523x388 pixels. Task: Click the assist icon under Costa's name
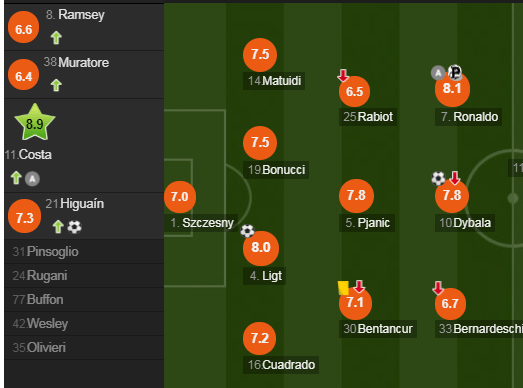32,179
